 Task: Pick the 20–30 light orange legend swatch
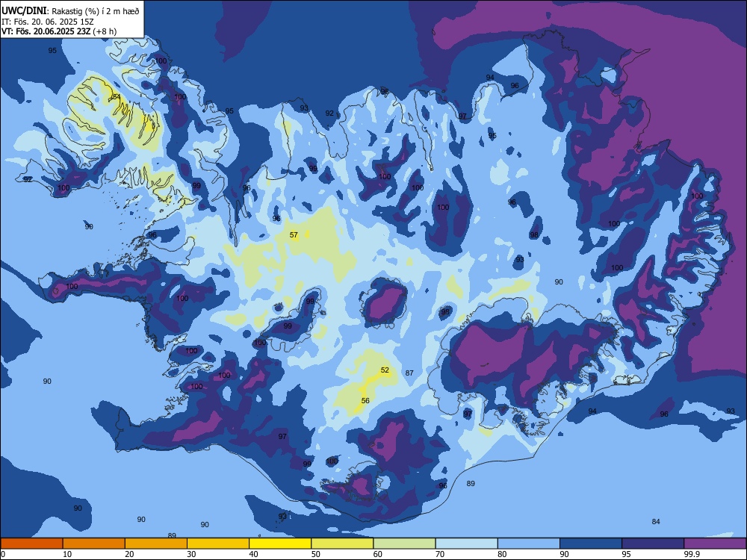click(156, 544)
